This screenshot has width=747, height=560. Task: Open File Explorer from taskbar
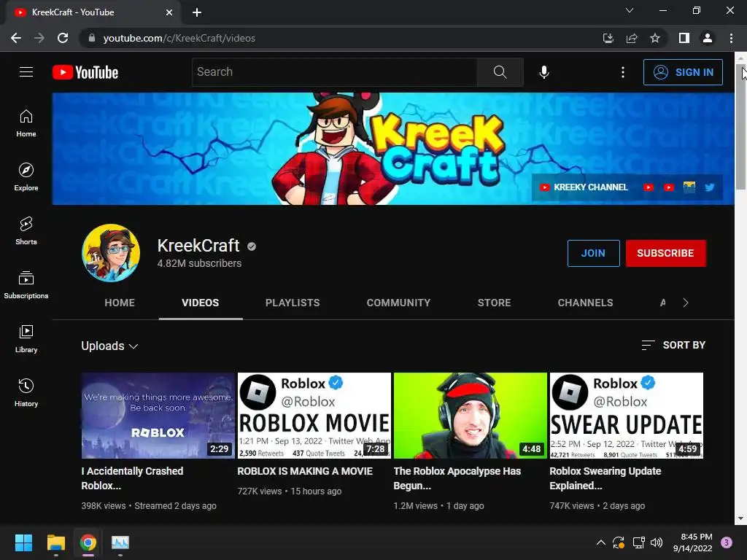55,542
